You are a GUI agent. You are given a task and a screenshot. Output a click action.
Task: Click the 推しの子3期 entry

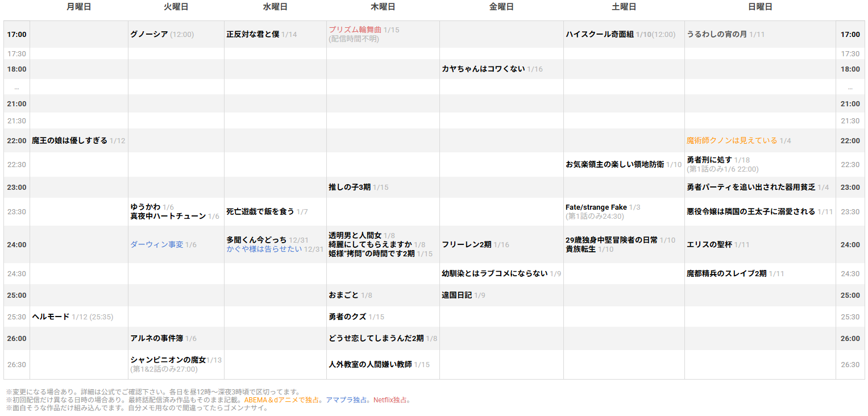coord(350,187)
